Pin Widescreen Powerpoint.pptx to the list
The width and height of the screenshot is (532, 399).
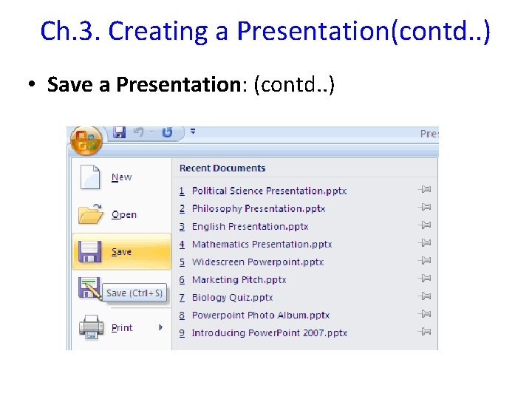click(424, 261)
